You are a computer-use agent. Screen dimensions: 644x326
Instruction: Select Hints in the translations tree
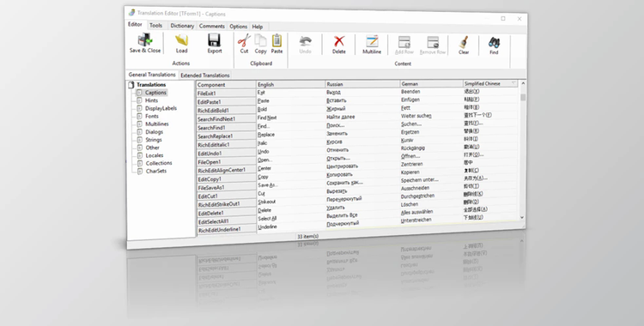coord(151,100)
